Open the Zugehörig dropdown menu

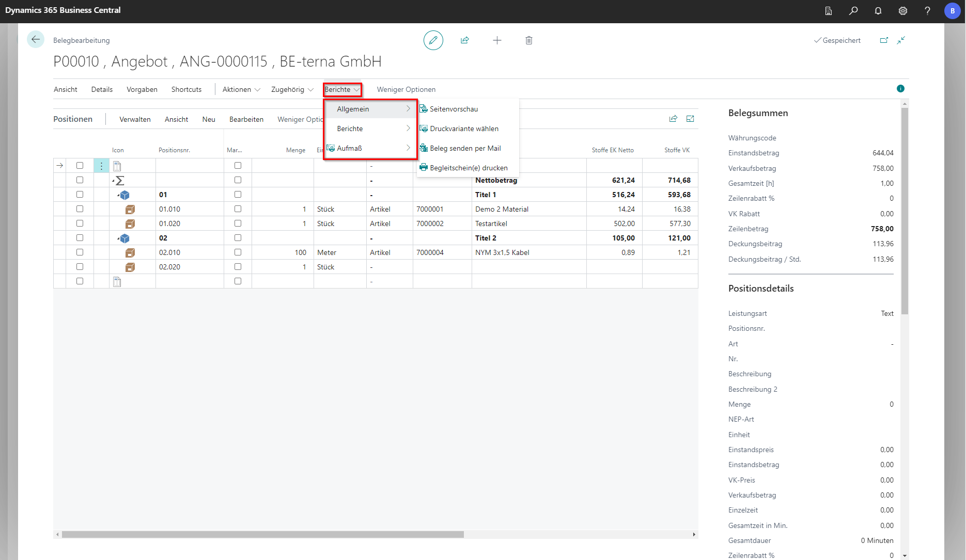click(292, 89)
